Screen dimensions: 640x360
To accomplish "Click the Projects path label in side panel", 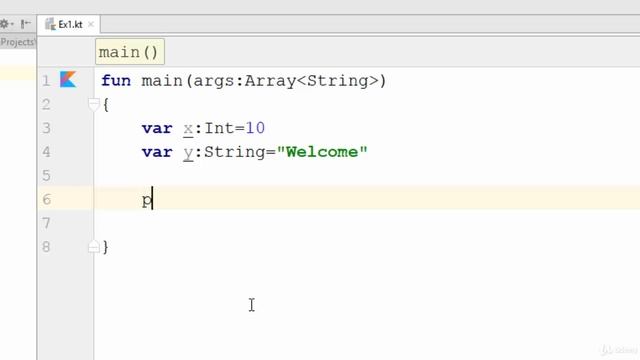I will (18, 42).
